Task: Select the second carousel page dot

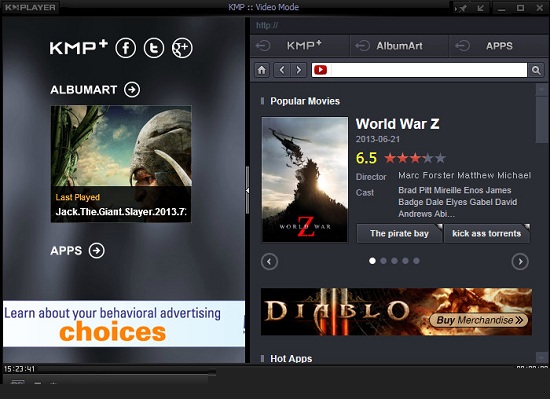Action: [383, 261]
